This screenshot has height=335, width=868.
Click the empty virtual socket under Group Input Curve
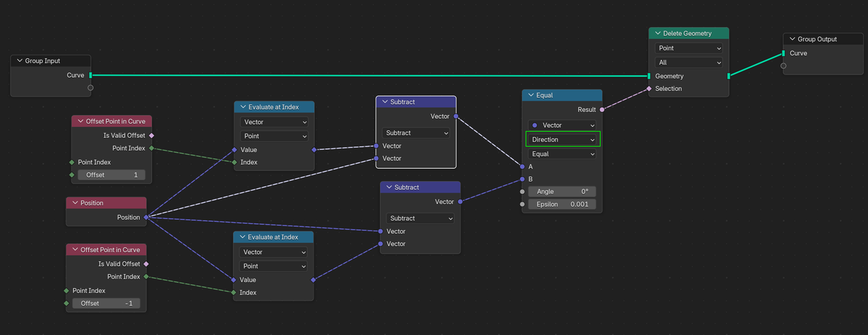click(90, 87)
